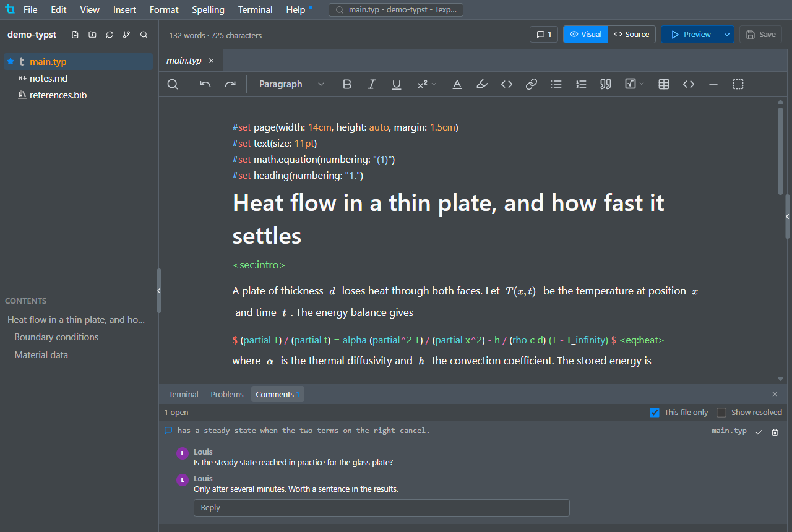
Task: Redo the last edit
Action: click(x=230, y=84)
